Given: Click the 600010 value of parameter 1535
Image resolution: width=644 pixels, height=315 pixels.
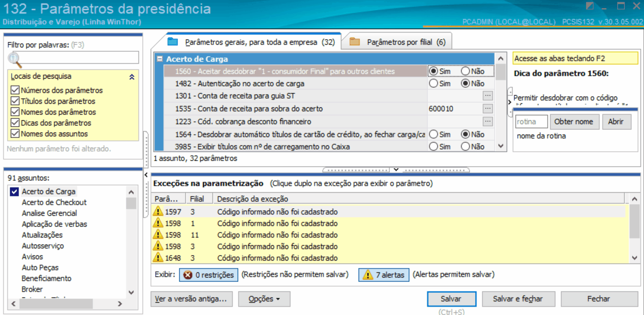Looking at the screenshot, I should pyautogui.click(x=441, y=109).
